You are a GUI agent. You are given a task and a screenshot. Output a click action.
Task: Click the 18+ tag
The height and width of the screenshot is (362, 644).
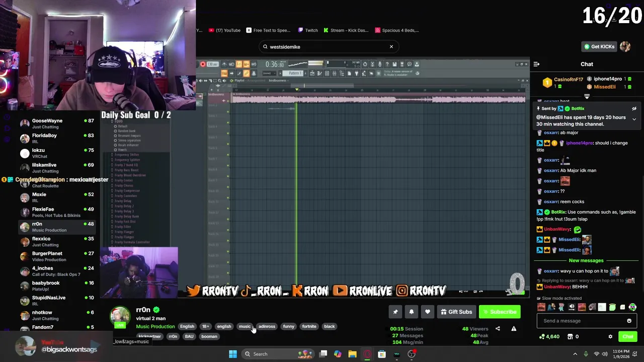(x=206, y=326)
